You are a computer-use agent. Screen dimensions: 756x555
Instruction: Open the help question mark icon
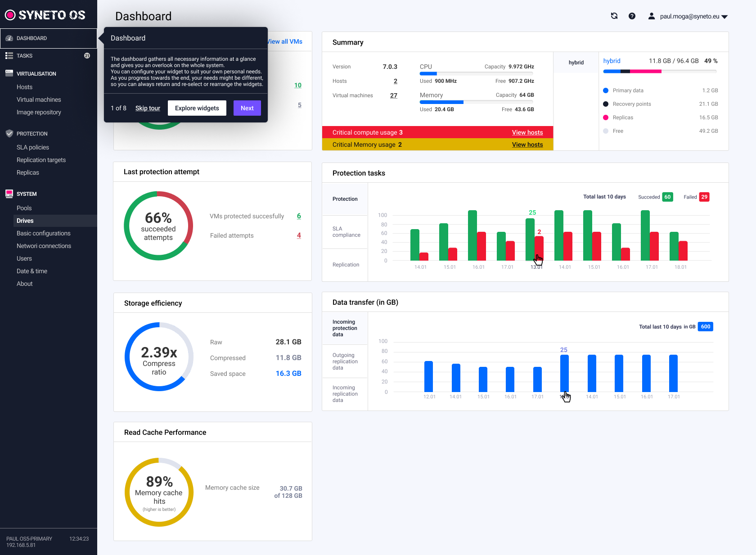tap(632, 16)
